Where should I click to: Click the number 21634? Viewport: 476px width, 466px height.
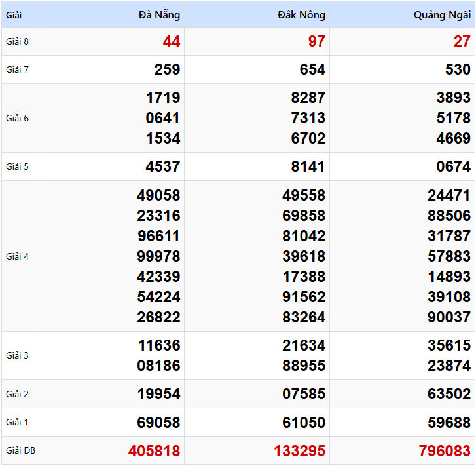tap(304, 345)
